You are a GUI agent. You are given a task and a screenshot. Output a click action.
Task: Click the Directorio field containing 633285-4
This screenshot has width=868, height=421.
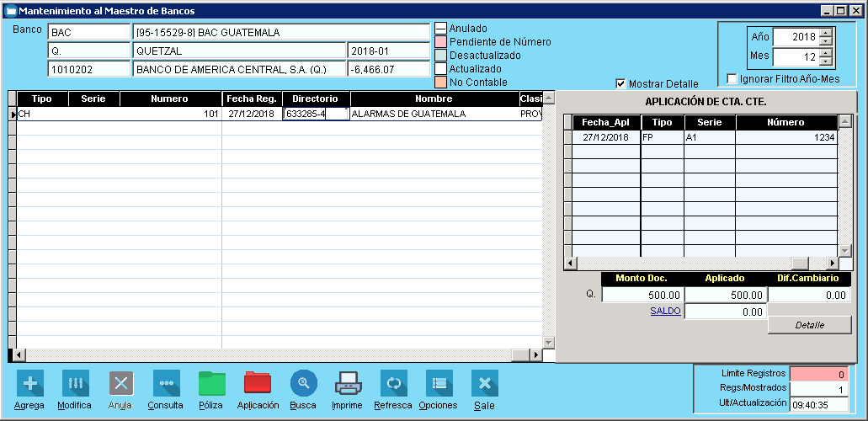tap(316, 114)
